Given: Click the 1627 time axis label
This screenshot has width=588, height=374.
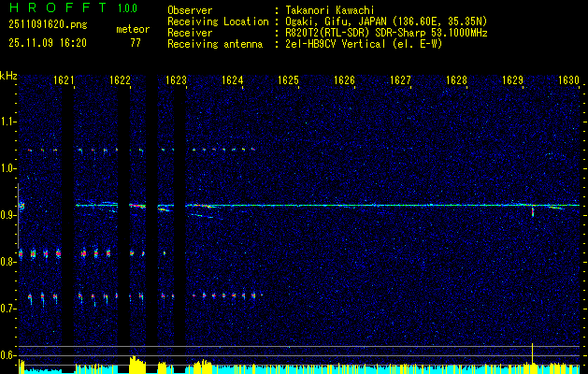Looking at the screenshot, I should 400,79.
